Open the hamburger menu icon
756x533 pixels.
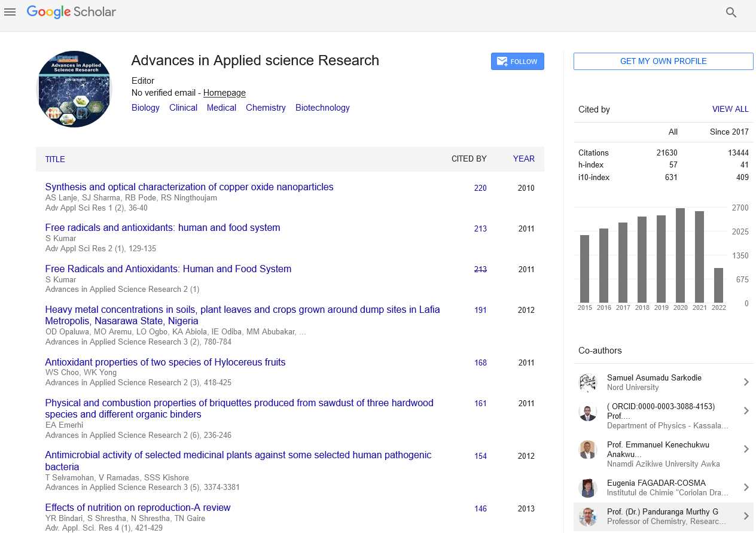click(x=10, y=12)
